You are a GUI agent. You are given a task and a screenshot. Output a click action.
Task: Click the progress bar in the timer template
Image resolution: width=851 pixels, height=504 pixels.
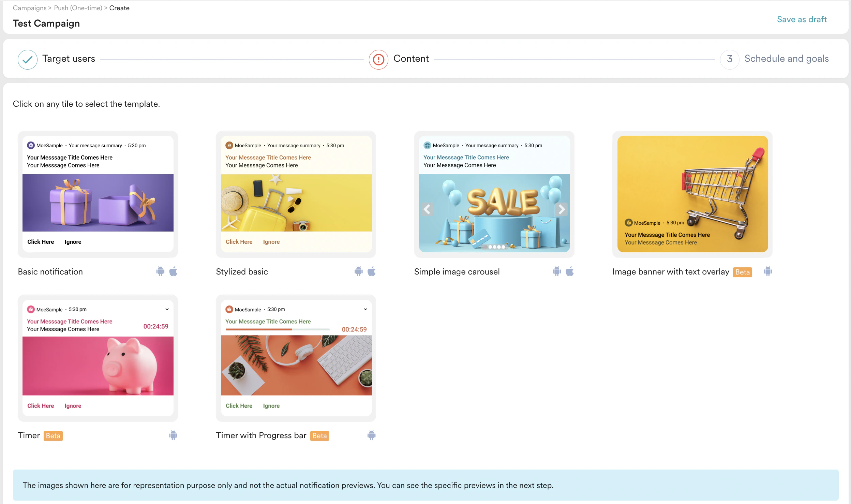(x=277, y=329)
